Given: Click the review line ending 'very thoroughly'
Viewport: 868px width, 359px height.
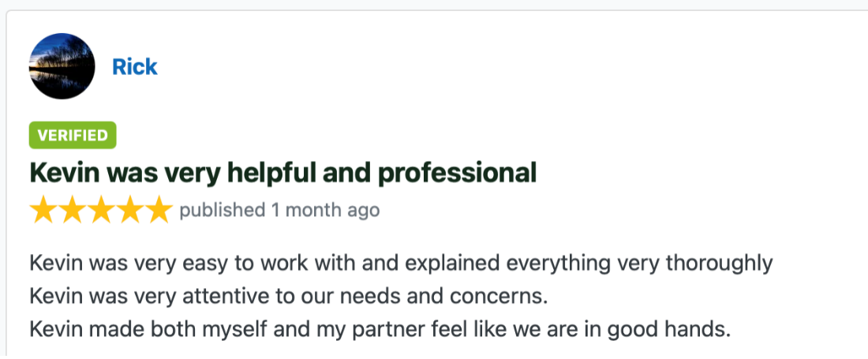Looking at the screenshot, I should [x=401, y=263].
